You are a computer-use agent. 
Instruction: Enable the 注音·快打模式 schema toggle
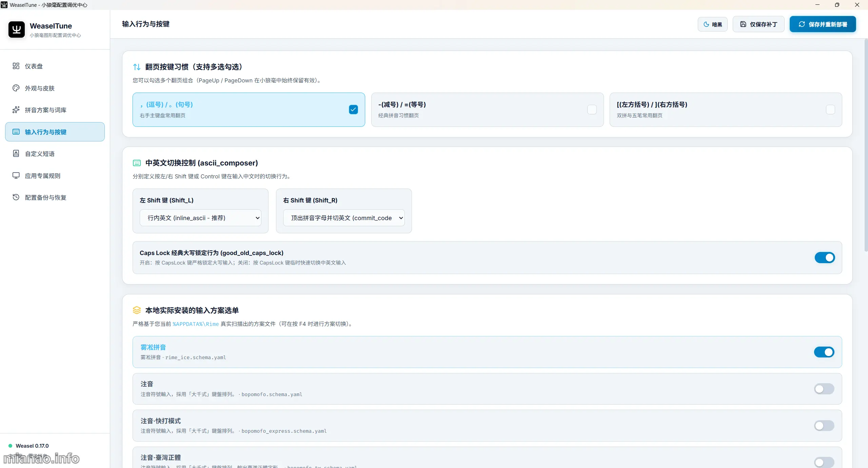coord(824,426)
